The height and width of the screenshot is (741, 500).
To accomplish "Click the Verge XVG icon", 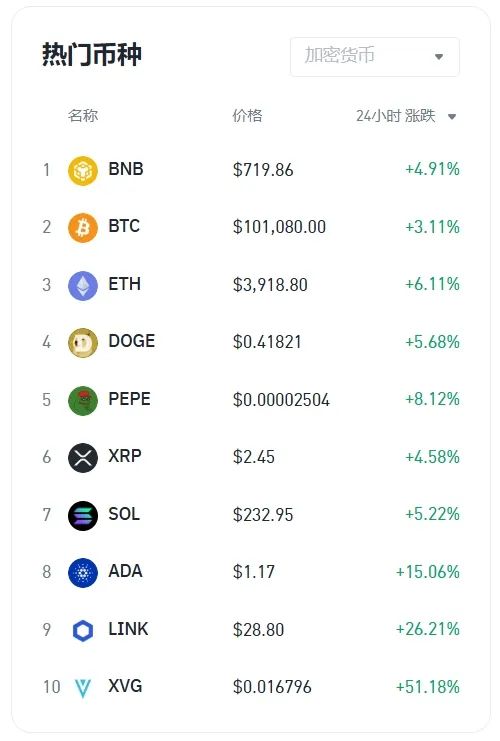I will click(x=83, y=688).
